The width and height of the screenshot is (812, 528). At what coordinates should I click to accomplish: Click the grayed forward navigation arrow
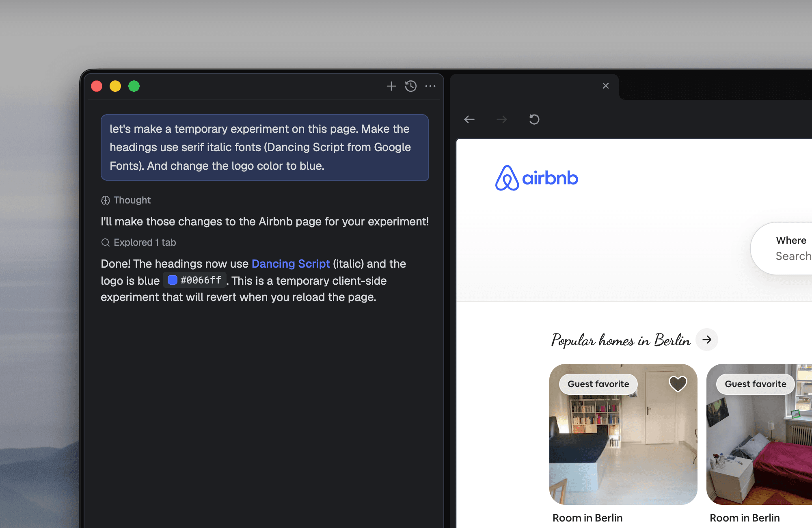click(x=502, y=119)
